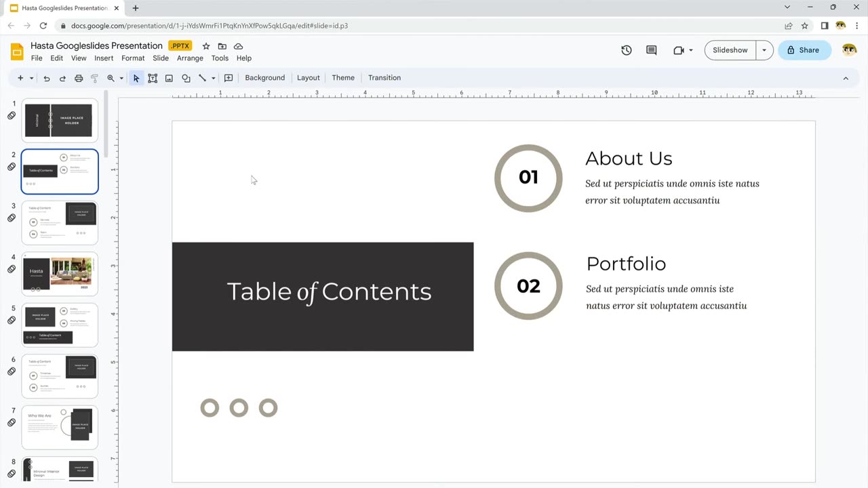Open the Help menu

[244, 58]
